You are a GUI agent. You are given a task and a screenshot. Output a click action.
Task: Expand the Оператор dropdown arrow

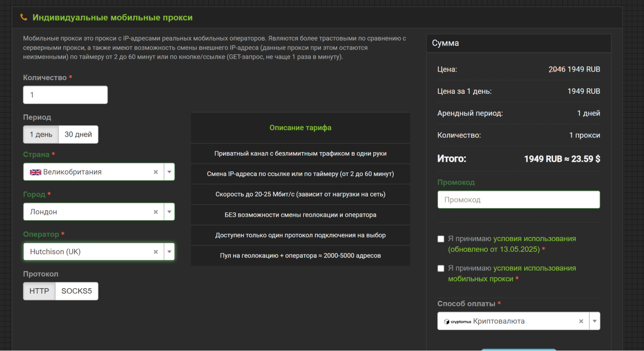[169, 252]
